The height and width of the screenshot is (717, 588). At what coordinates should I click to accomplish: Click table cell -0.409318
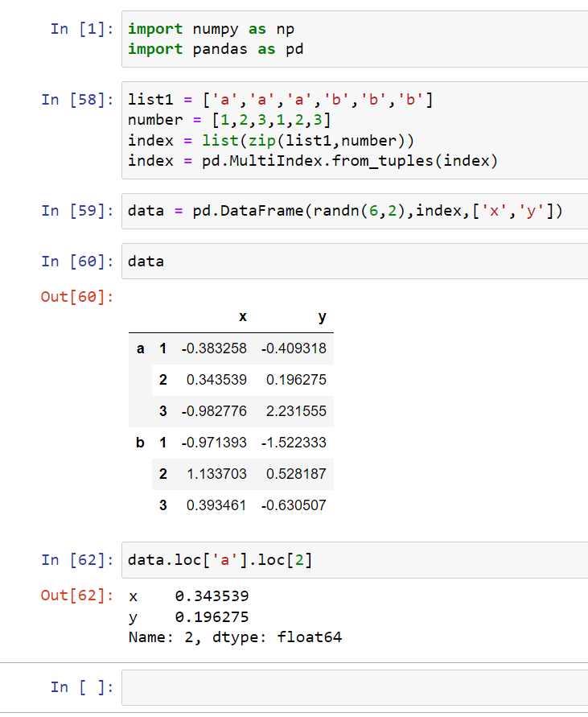pos(294,348)
